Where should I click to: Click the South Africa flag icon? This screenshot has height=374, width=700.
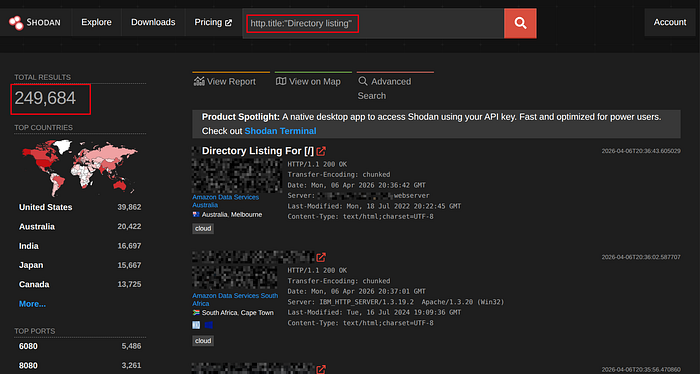click(x=196, y=313)
